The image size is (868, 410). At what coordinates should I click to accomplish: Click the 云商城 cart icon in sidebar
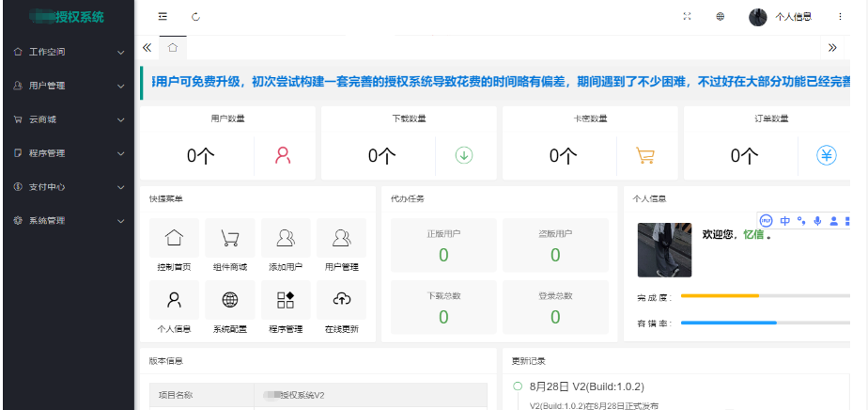(18, 119)
